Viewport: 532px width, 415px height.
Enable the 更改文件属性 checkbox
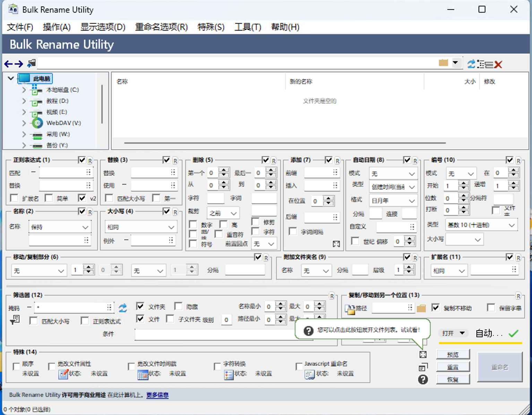pos(52,366)
